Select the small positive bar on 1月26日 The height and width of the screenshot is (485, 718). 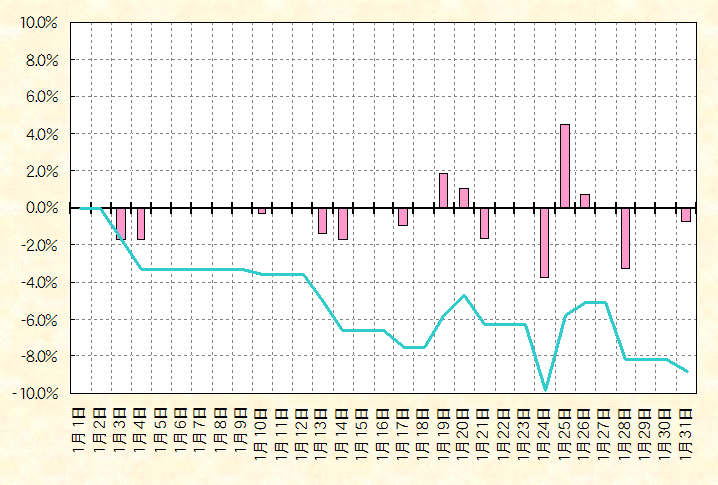coord(585,201)
